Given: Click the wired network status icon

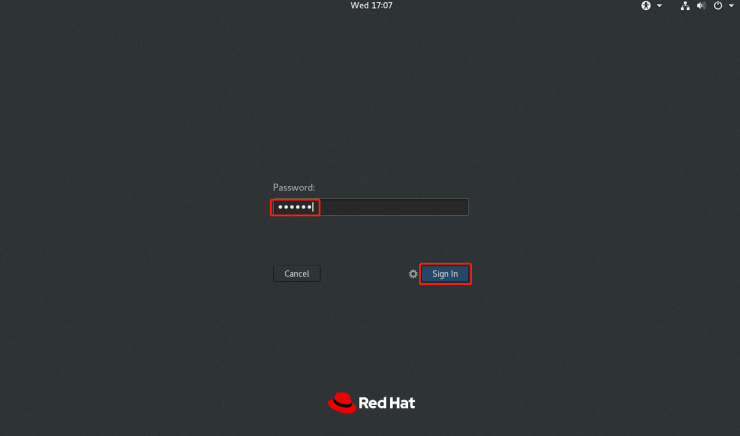Looking at the screenshot, I should click(685, 6).
